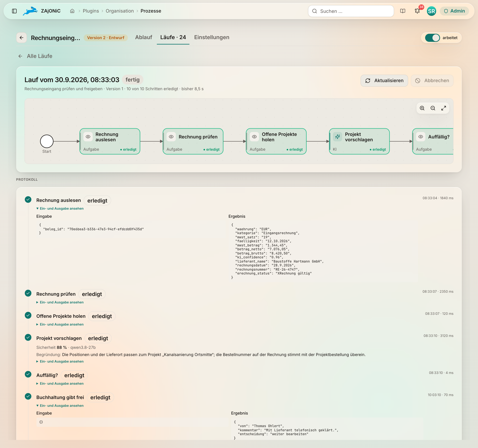Open the documentation book icon
Screen dimensions: 478x448
pos(403,11)
